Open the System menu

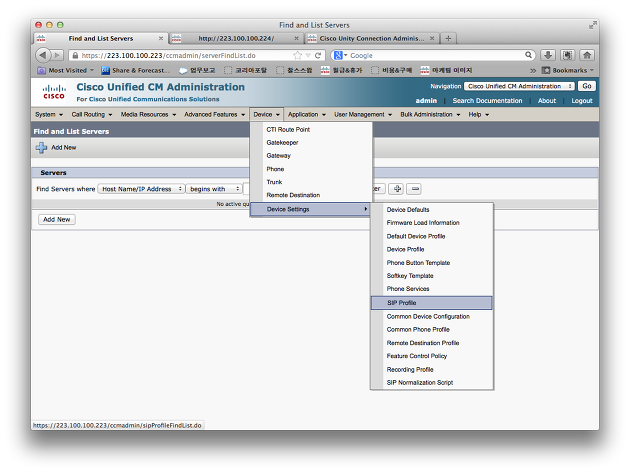click(x=49, y=115)
